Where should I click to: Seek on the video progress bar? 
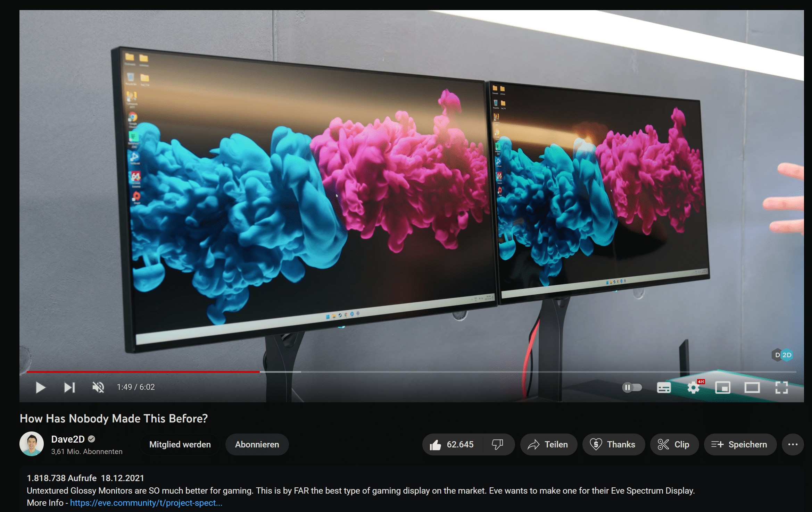[411, 372]
